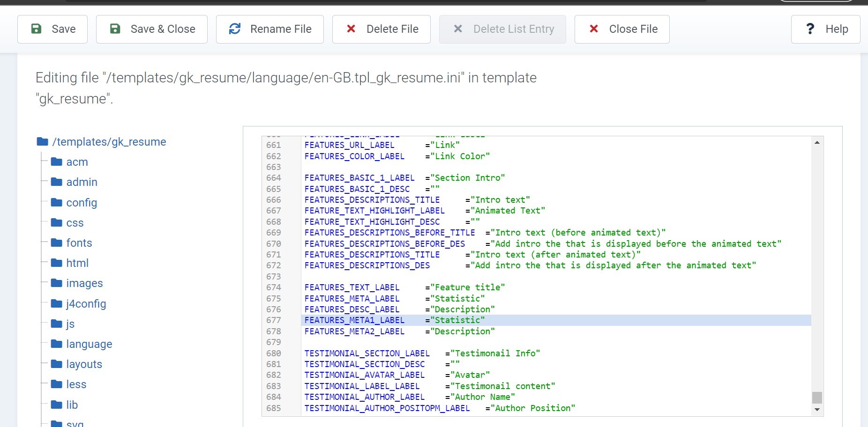Open the j4config folder
This screenshot has width=868, height=427.
(86, 304)
